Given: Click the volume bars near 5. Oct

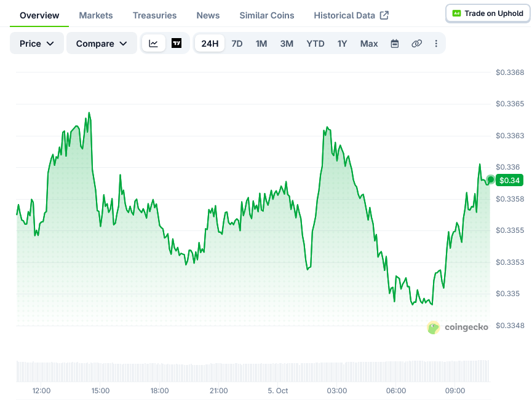Looking at the screenshot, I should point(278,372).
